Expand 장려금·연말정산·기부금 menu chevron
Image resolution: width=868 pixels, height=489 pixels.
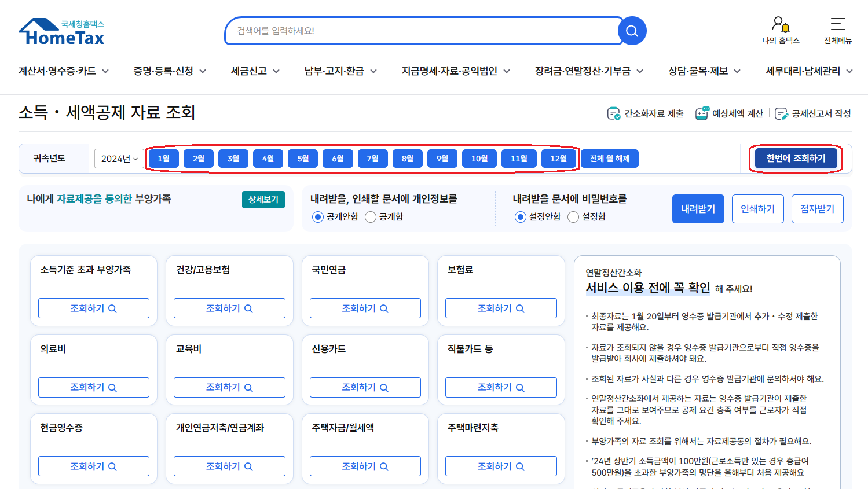640,71
